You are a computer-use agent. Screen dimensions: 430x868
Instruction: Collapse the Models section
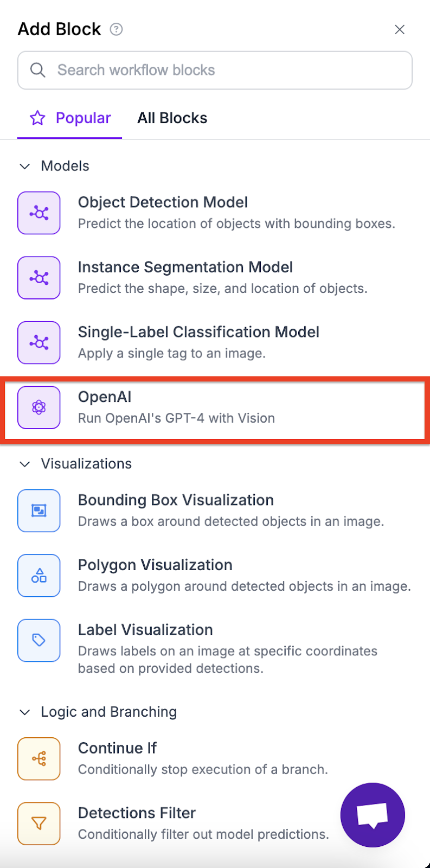tap(25, 166)
